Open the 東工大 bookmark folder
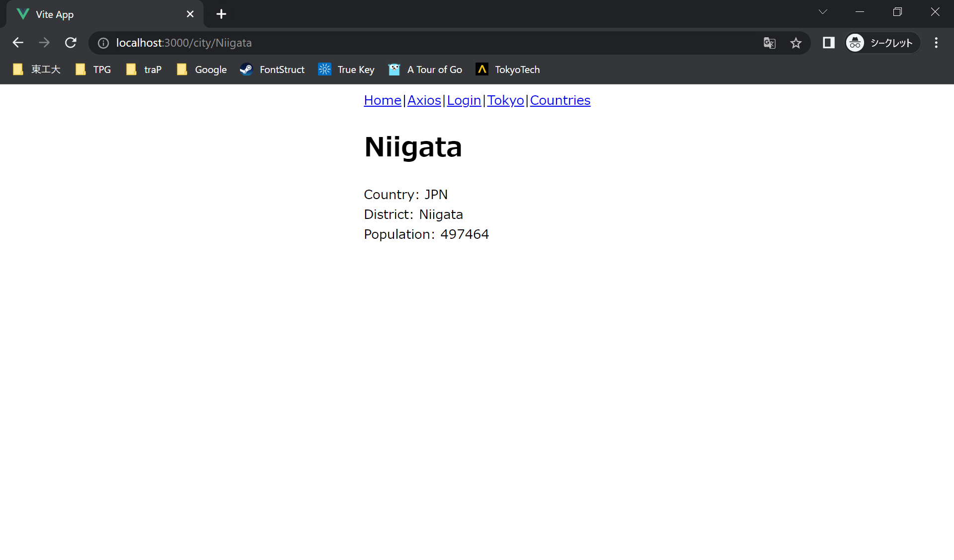 click(x=36, y=70)
